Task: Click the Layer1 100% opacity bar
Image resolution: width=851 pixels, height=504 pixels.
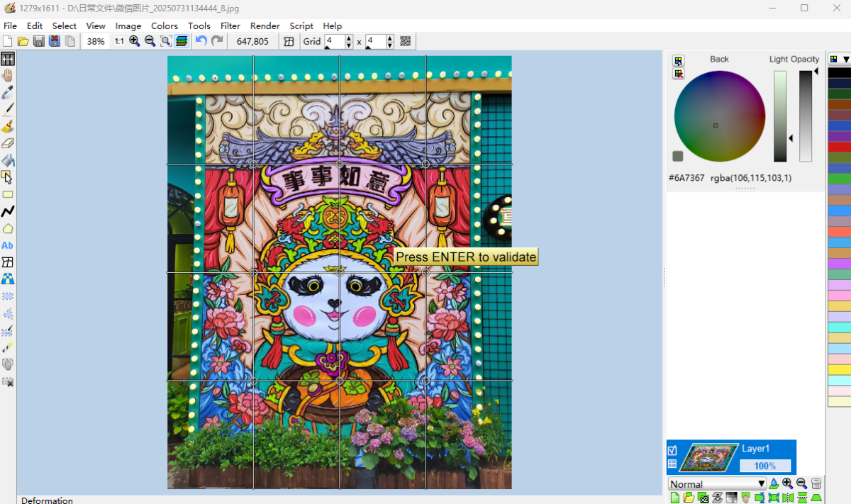Action: 764,466
